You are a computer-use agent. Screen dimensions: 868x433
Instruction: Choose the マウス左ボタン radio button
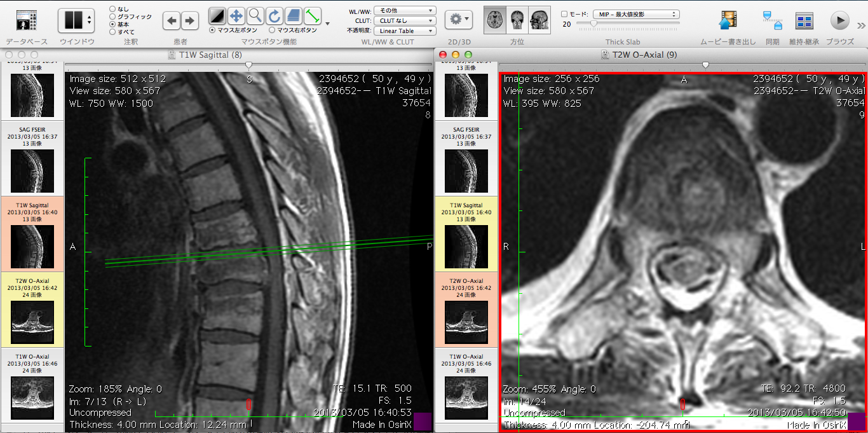coord(212,30)
